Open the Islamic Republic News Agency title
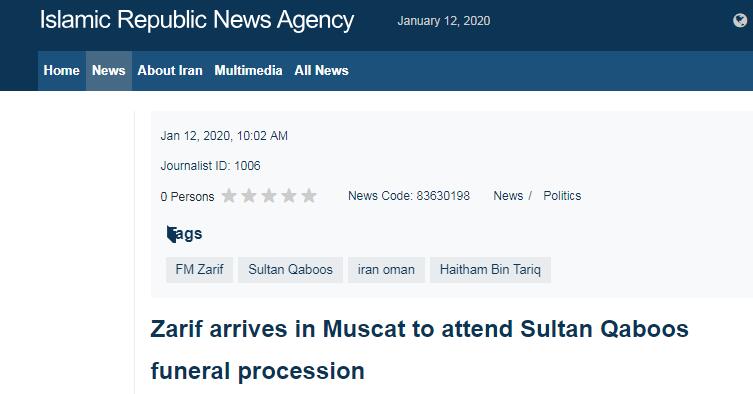753x394 pixels. click(x=197, y=21)
